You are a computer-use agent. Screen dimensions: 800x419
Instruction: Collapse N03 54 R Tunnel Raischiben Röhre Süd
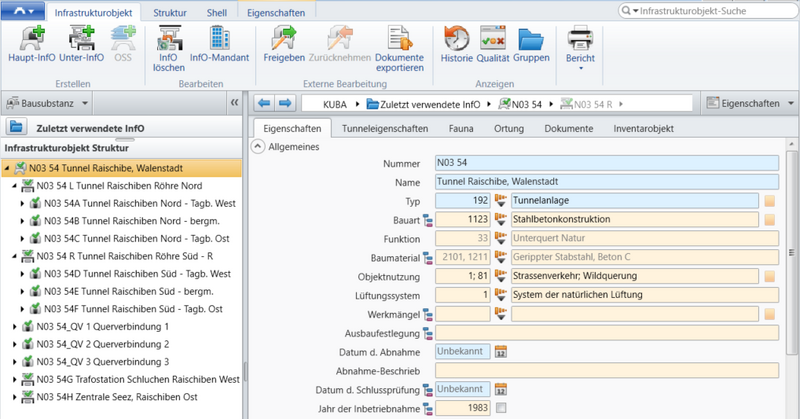point(14,256)
